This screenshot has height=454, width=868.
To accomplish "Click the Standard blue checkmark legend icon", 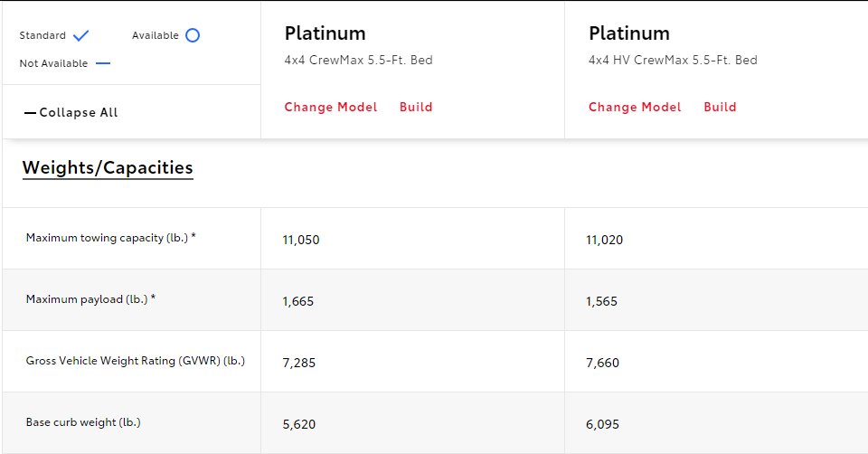I will click(80, 35).
